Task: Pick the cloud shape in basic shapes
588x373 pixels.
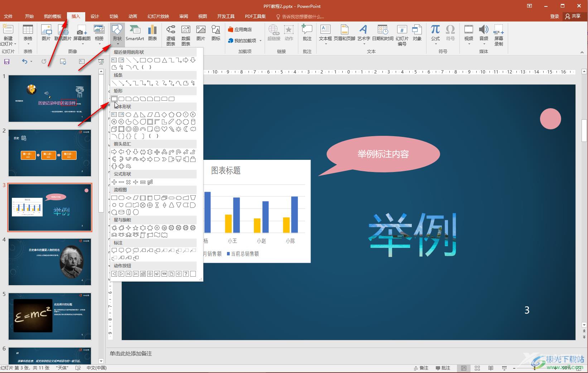Action: (193, 129)
